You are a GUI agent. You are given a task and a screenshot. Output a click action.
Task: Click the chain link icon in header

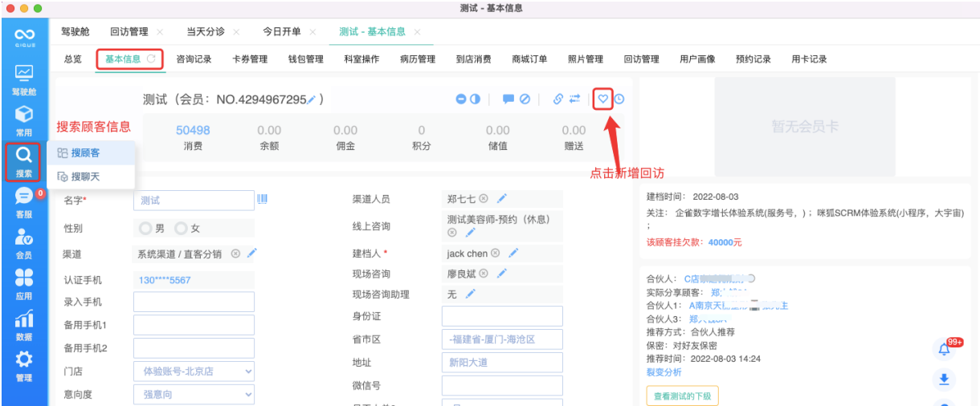coord(558,99)
